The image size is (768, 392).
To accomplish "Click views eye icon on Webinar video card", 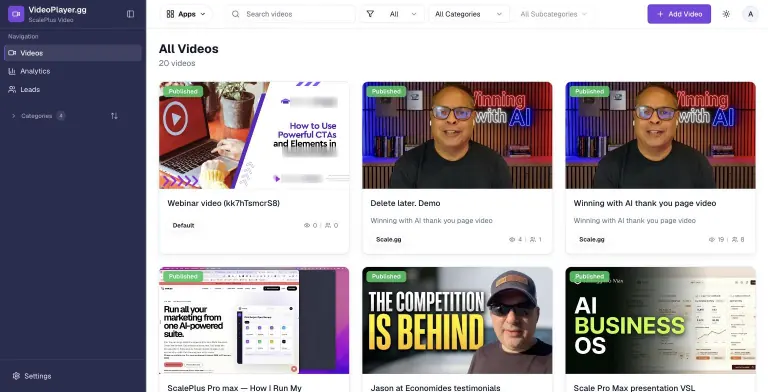I will 307,225.
